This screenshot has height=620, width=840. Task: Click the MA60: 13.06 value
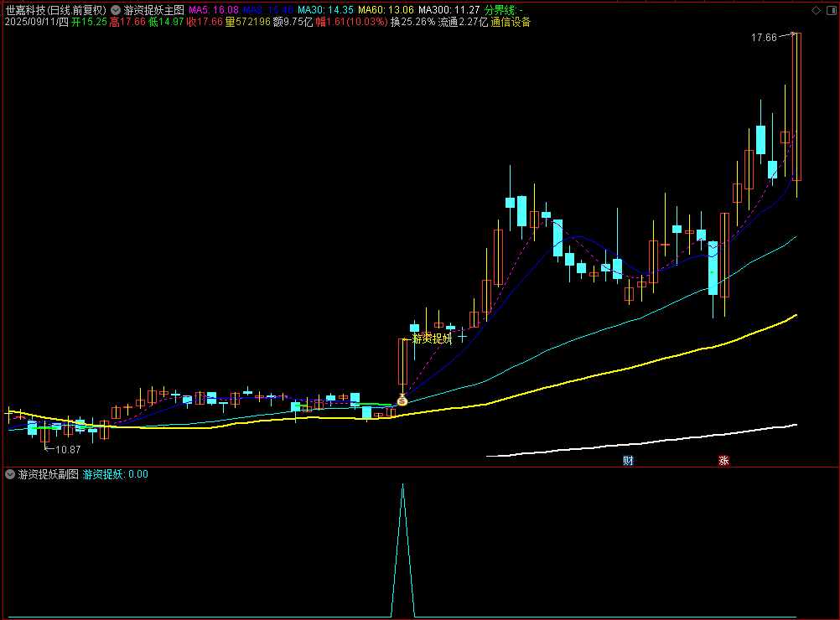click(386, 10)
